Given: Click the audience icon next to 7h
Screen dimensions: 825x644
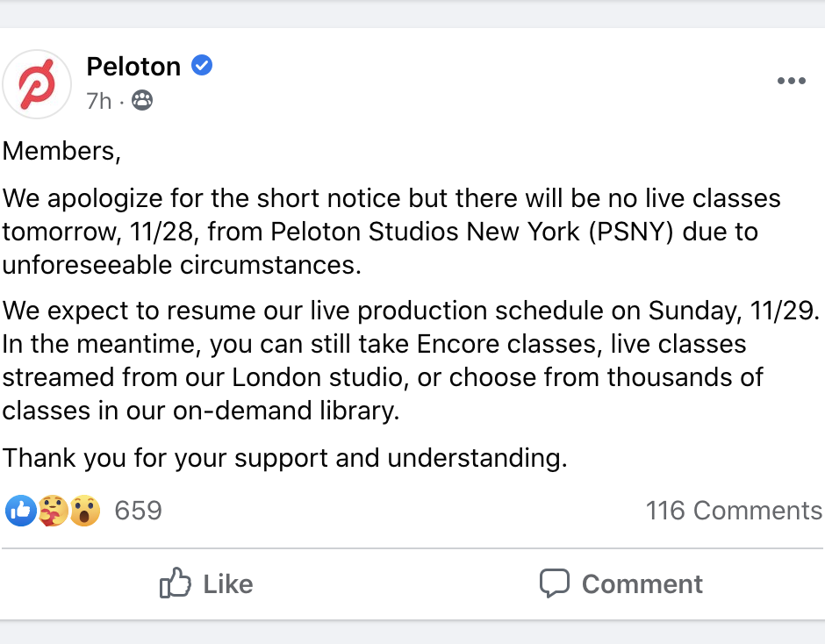Looking at the screenshot, I should pyautogui.click(x=141, y=102).
